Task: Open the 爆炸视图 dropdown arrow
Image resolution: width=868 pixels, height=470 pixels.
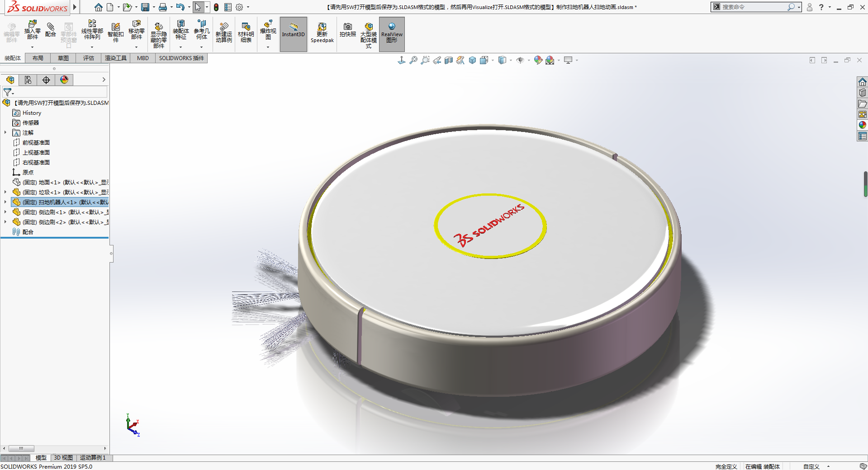Action: coord(268,47)
